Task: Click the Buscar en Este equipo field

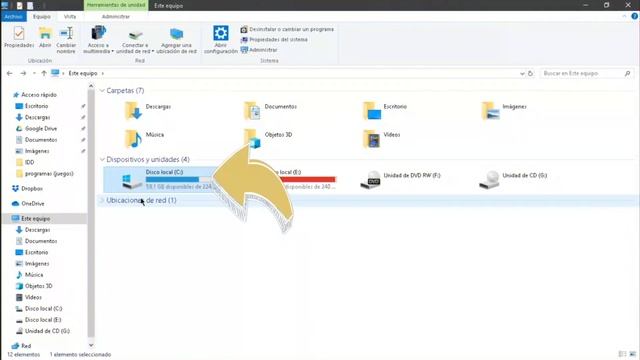Action: [x=587, y=73]
